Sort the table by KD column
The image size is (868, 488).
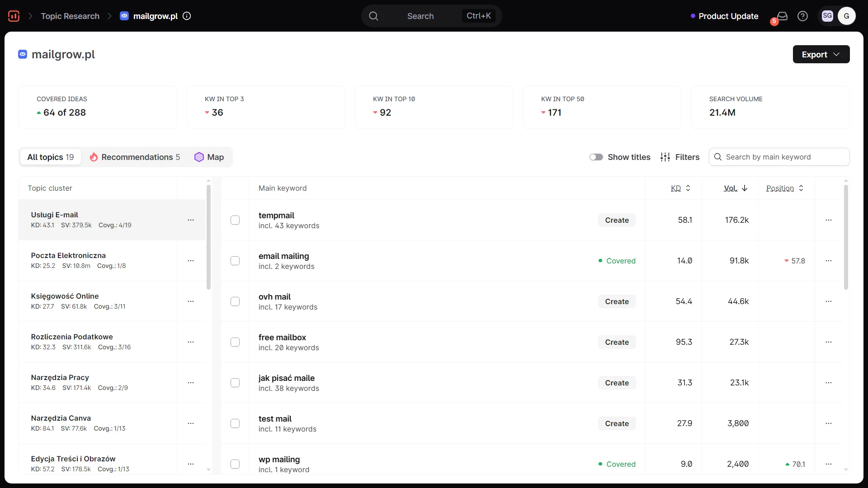680,188
